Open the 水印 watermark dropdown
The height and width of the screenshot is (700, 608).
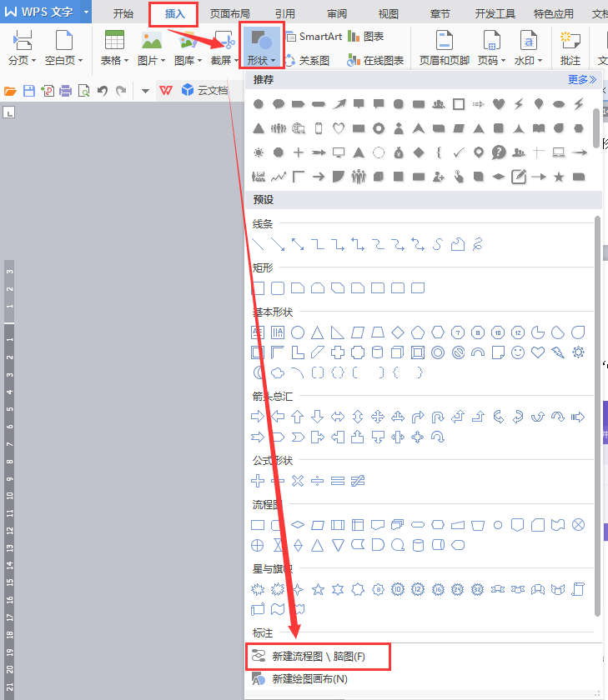pos(529,47)
